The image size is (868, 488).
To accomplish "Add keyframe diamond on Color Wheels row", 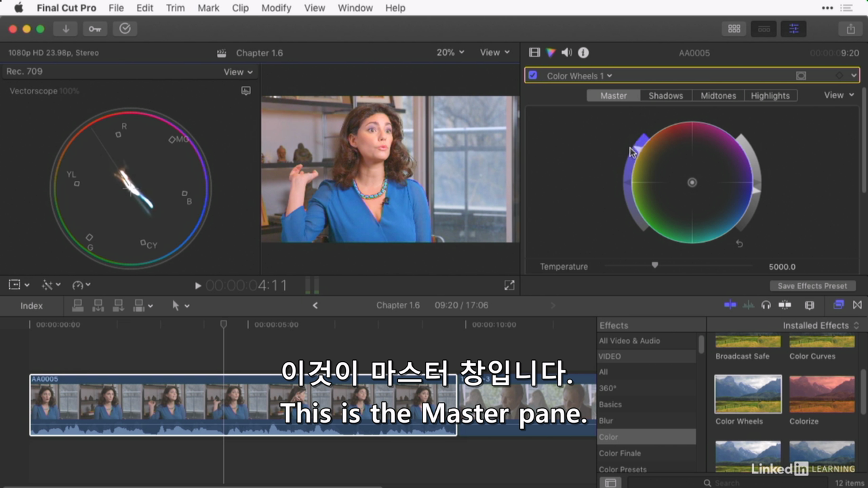I will pos(840,76).
